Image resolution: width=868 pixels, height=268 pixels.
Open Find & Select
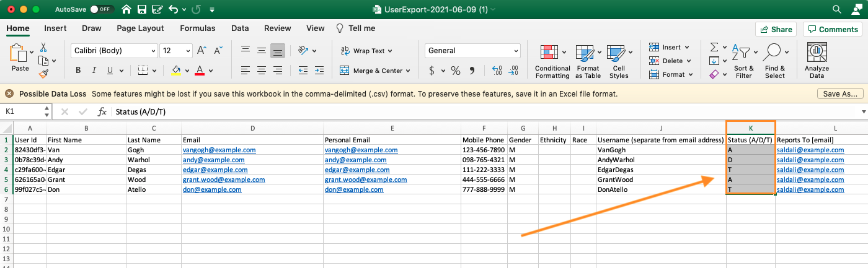(x=774, y=61)
